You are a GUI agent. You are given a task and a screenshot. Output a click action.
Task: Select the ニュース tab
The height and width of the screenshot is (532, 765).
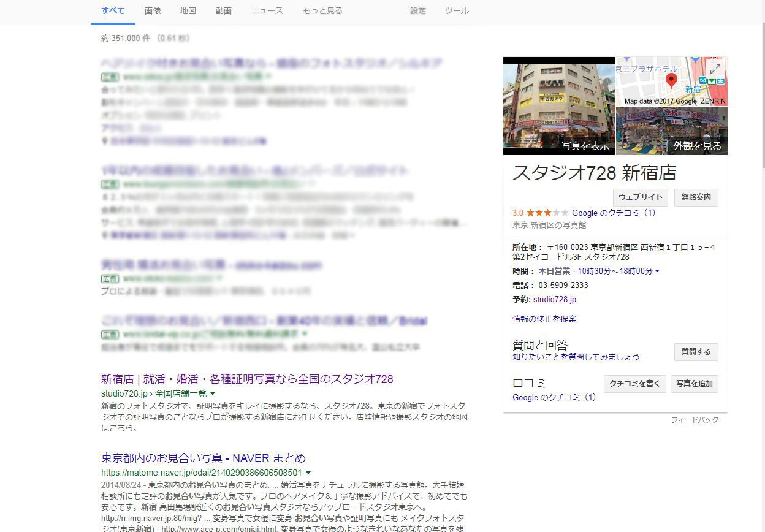coord(267,11)
